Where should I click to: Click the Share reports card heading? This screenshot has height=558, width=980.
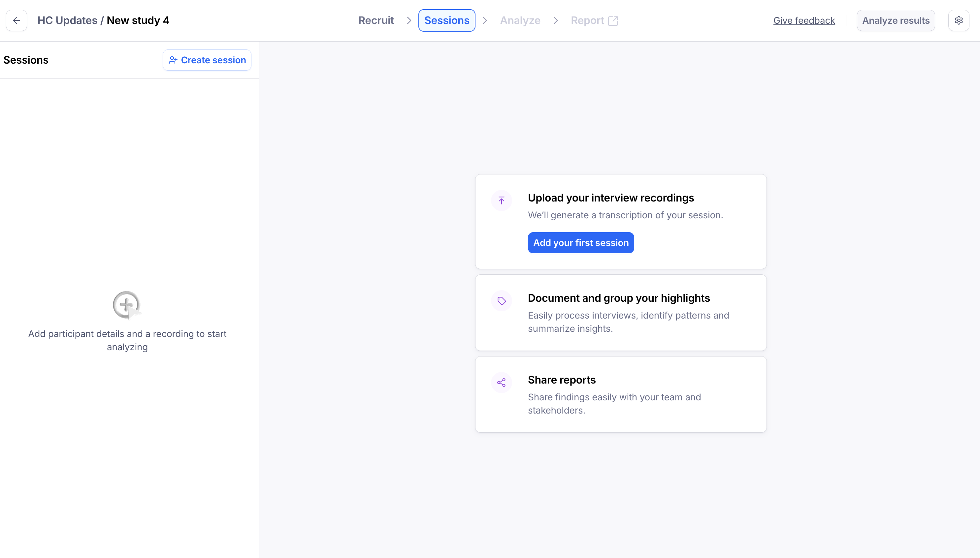point(561,380)
